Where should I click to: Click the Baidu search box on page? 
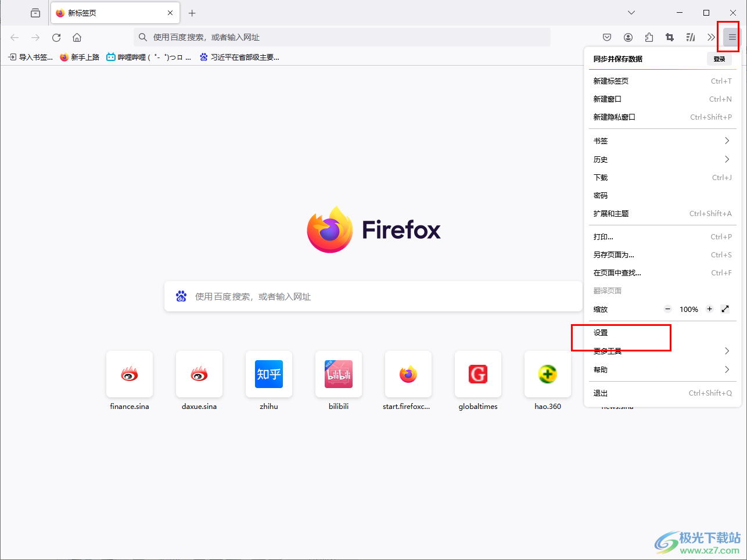[x=373, y=296]
